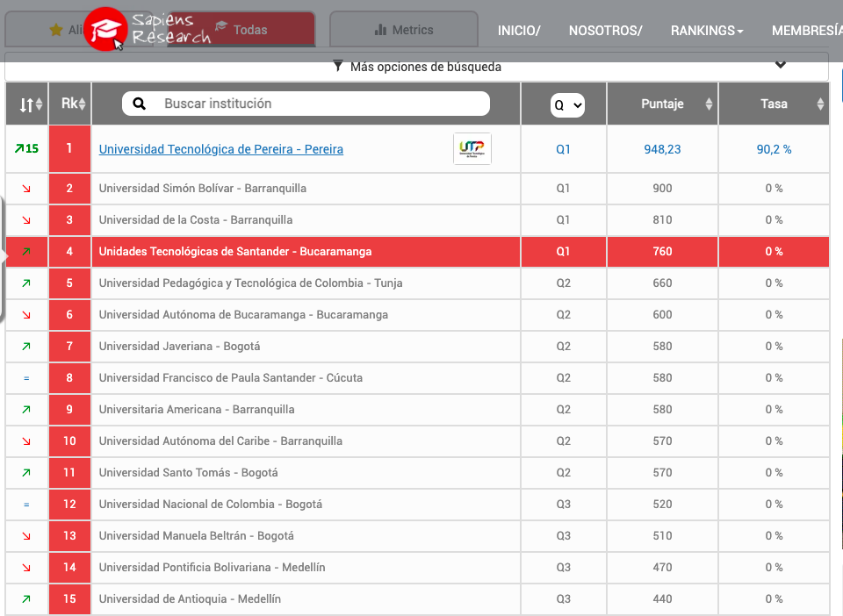Click the 810 score cell

tap(662, 219)
